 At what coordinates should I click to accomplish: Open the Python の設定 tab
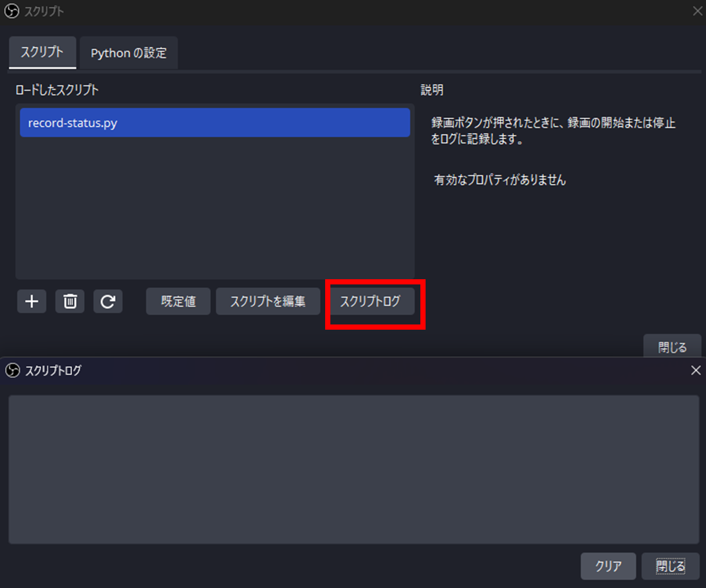coord(128,53)
